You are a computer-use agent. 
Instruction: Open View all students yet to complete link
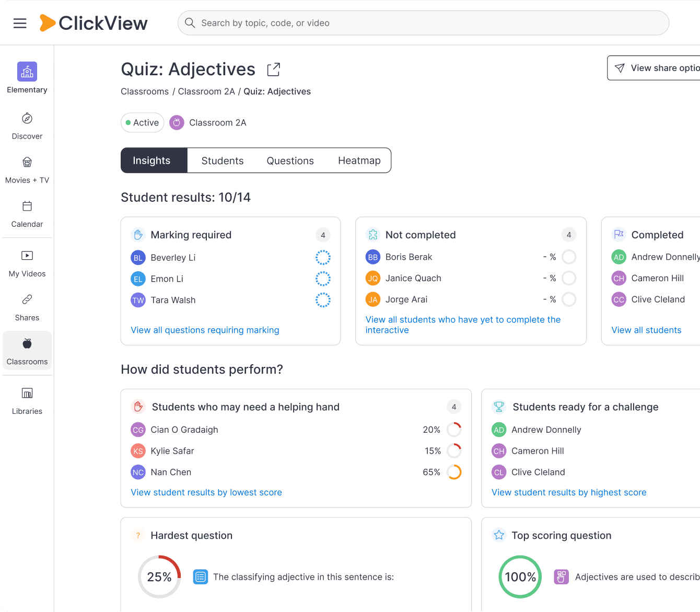pos(463,325)
